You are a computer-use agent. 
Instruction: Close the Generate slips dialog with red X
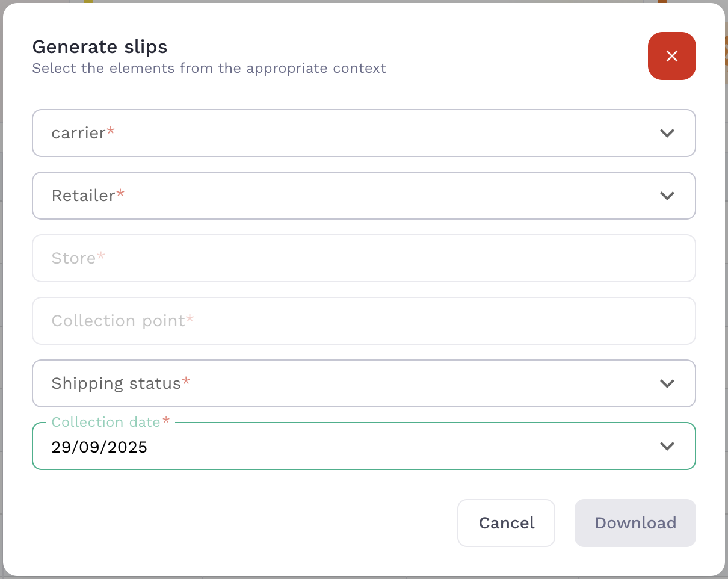(x=671, y=56)
